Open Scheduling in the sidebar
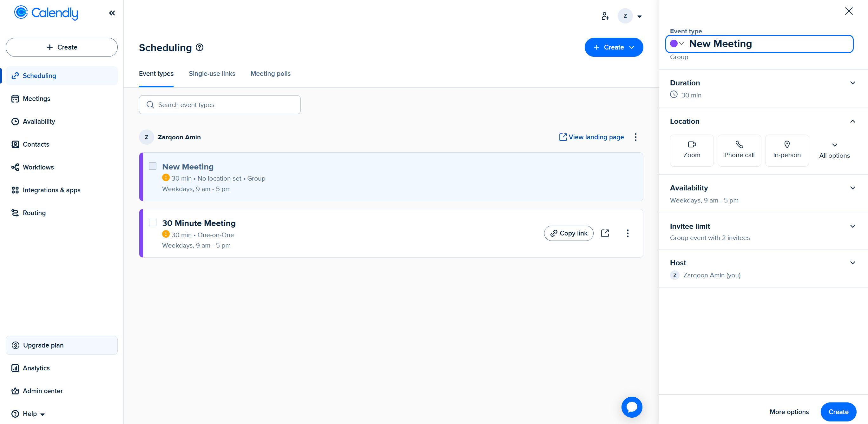 62,76
